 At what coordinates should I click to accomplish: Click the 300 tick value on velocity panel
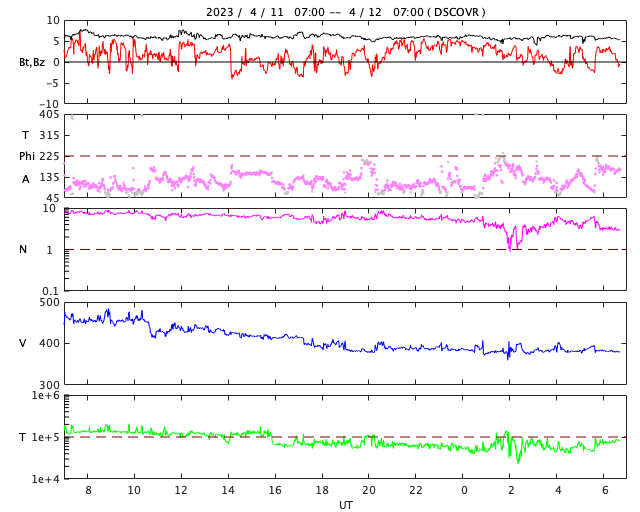click(x=49, y=385)
